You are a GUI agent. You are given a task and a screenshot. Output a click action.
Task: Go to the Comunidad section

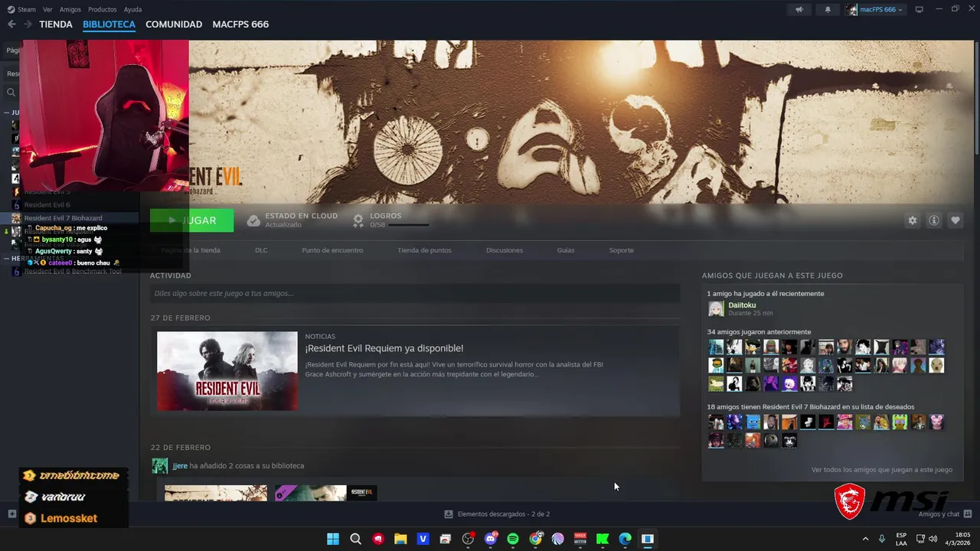click(x=174, y=24)
